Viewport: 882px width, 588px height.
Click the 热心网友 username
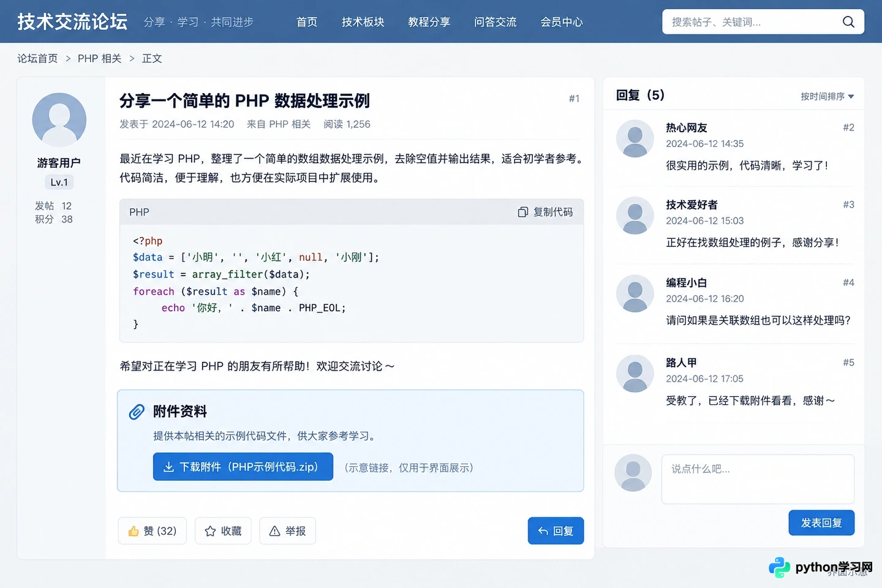coord(687,128)
